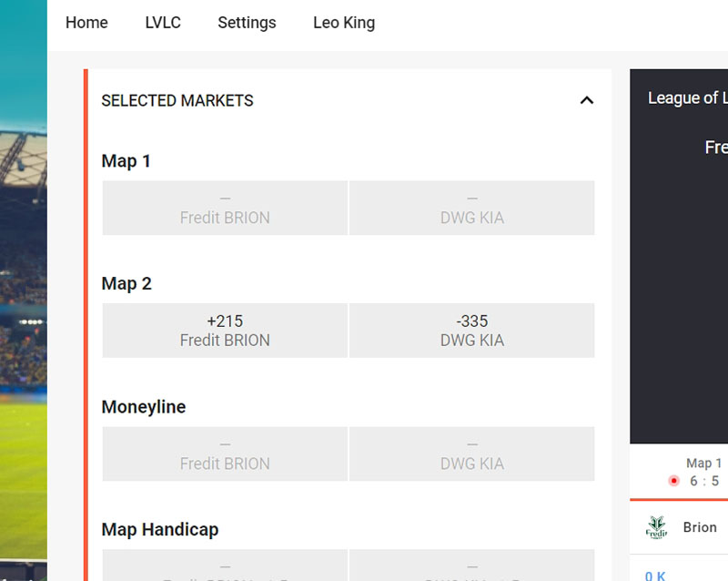The image size is (728, 581).
Task: Go to the LVLC tab
Action: [x=163, y=22]
